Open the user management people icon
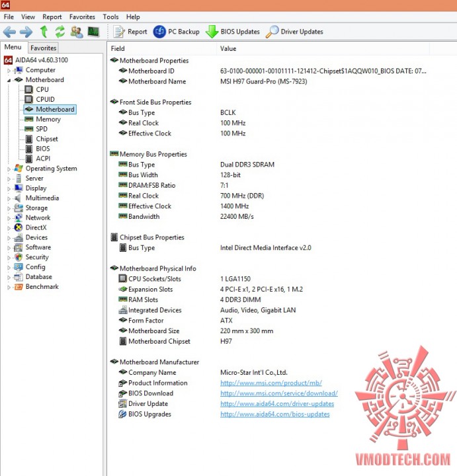The width and height of the screenshot is (457, 476). point(77,32)
